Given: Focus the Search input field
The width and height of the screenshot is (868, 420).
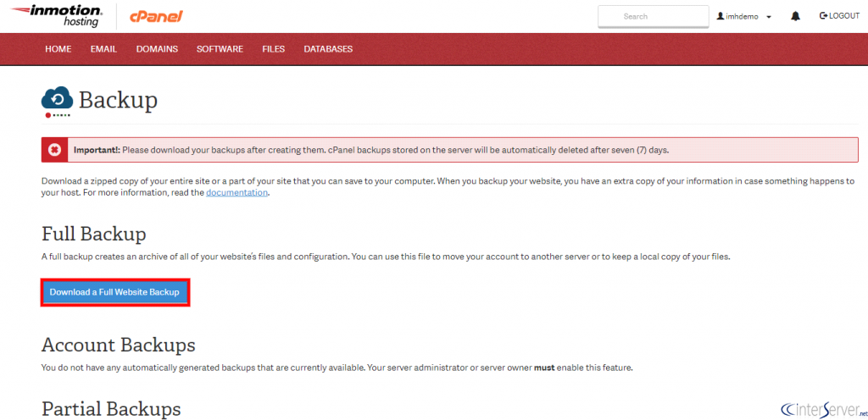Looking at the screenshot, I should pyautogui.click(x=652, y=16).
